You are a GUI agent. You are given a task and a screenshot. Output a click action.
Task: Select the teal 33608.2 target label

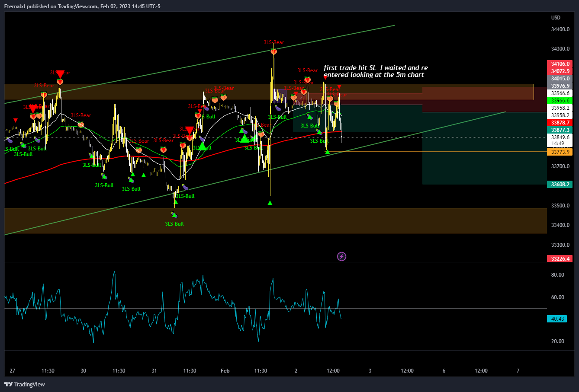560,184
